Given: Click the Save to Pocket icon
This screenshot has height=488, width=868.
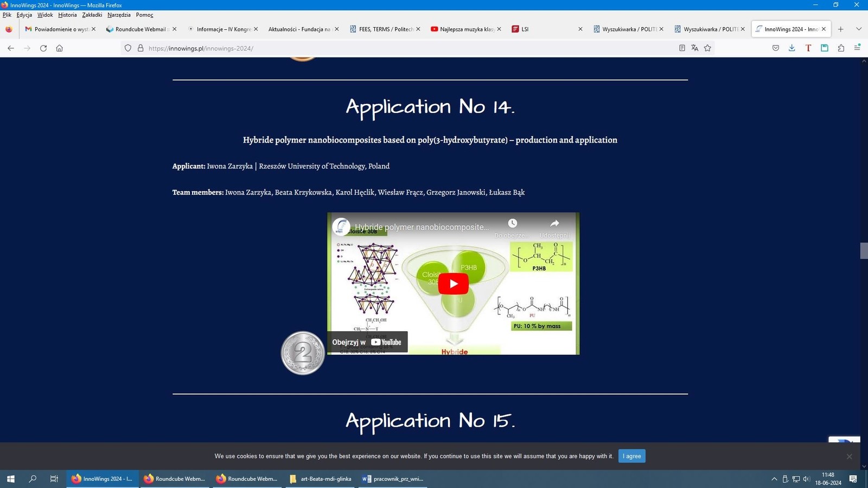Looking at the screenshot, I should pyautogui.click(x=776, y=48).
